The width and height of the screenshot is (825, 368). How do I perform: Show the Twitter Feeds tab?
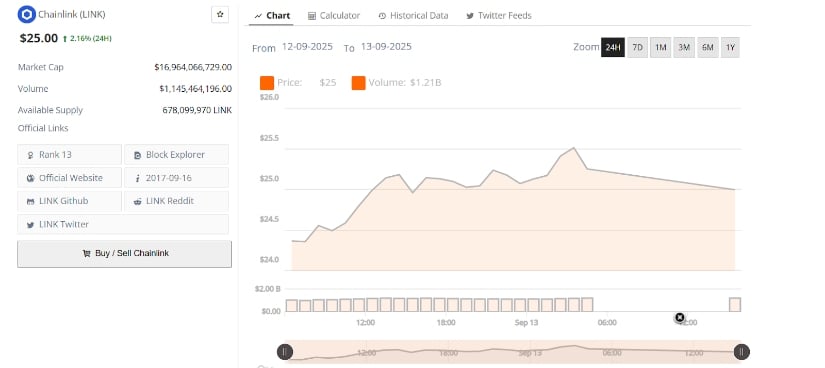(499, 16)
